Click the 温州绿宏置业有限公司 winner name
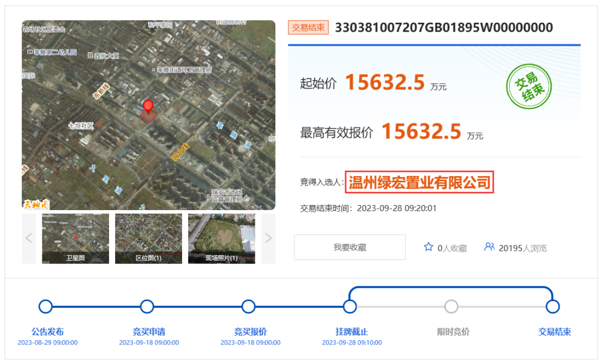The width and height of the screenshot is (601, 364). pyautogui.click(x=420, y=182)
